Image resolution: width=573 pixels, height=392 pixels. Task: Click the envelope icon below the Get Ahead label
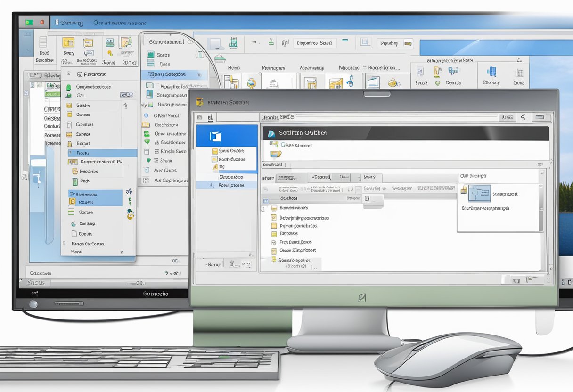point(276,155)
